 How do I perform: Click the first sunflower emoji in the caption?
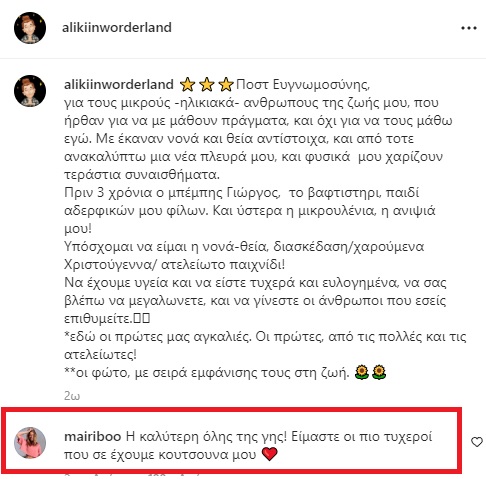click(362, 372)
